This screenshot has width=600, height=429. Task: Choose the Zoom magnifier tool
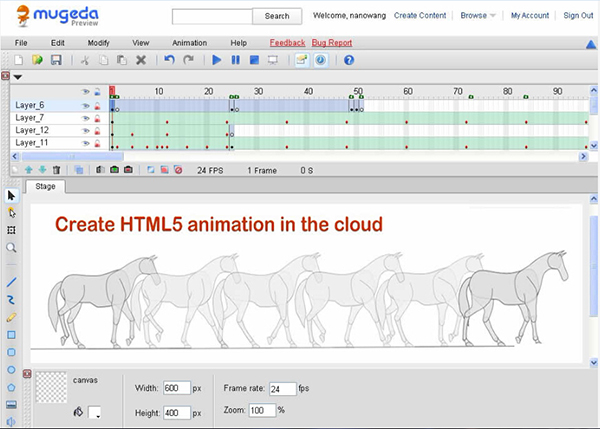coord(11,247)
